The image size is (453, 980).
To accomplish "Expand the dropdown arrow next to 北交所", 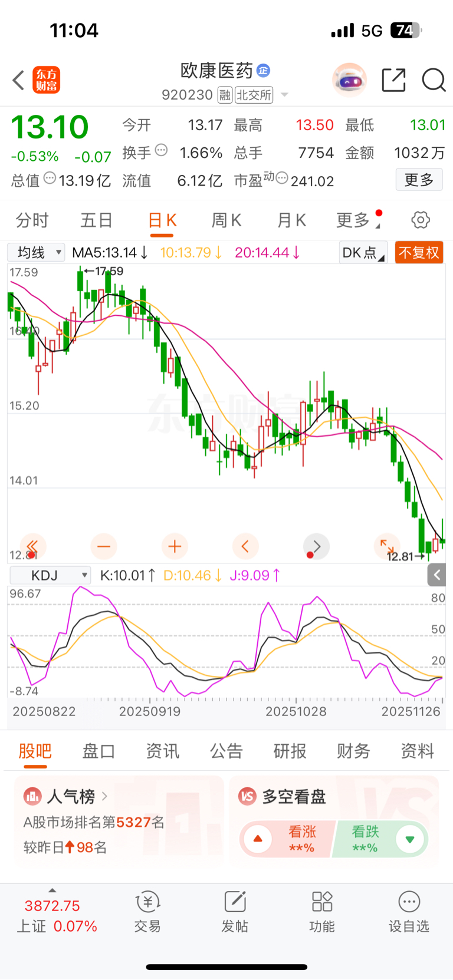I will point(285,95).
